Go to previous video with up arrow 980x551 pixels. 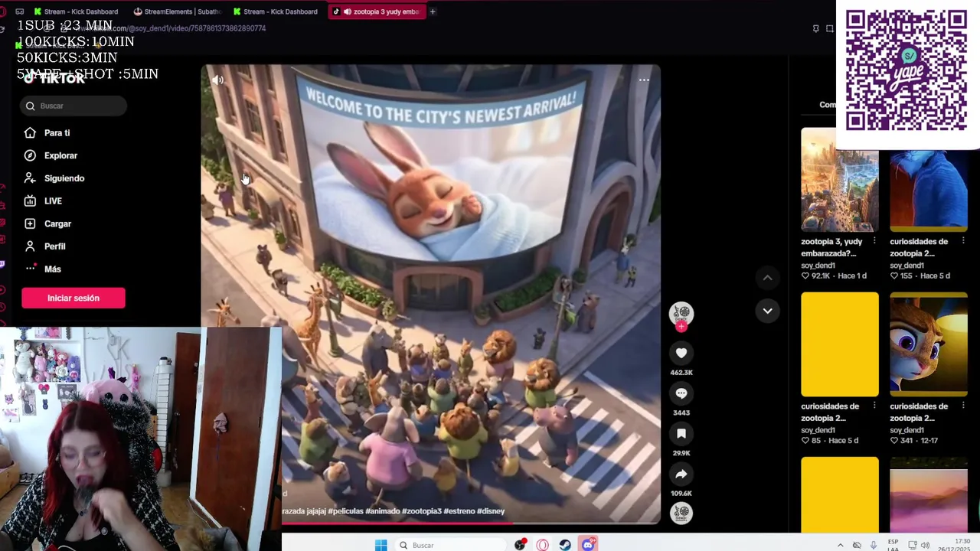tap(767, 277)
